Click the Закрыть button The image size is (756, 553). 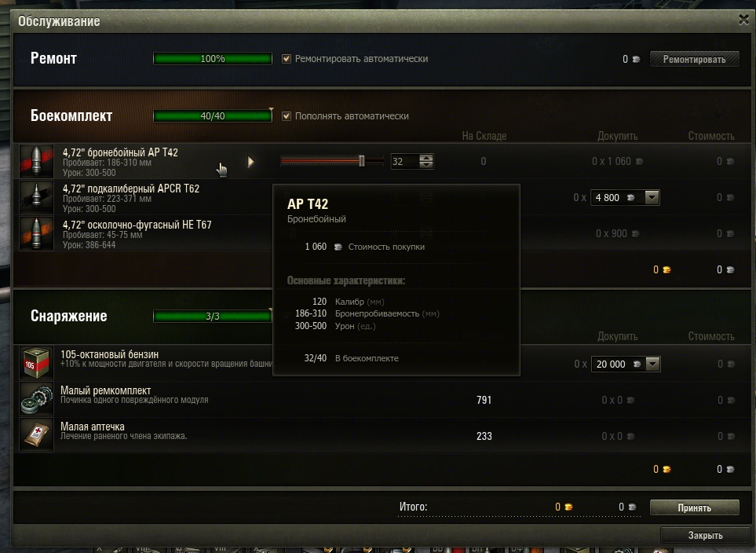pos(706,535)
